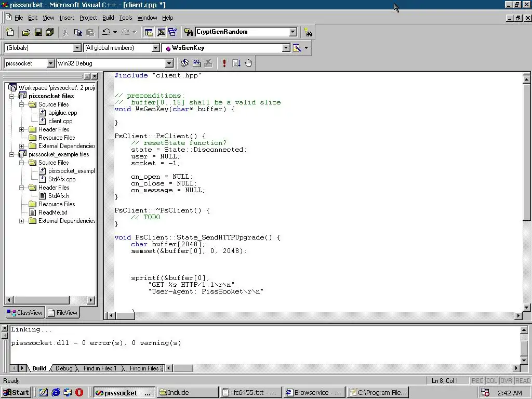The width and height of the screenshot is (532, 399).
Task: Launch Internet Explorer from quick launch
Action: (x=56, y=393)
